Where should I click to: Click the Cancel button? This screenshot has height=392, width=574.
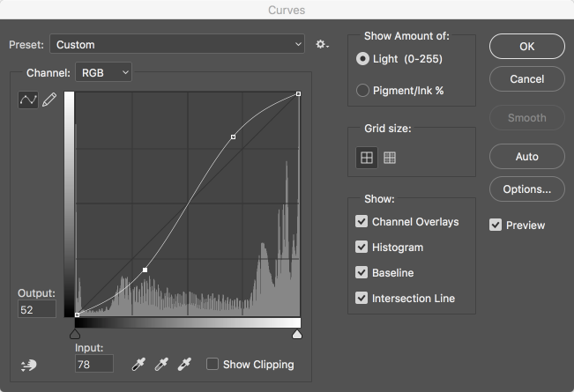click(526, 79)
